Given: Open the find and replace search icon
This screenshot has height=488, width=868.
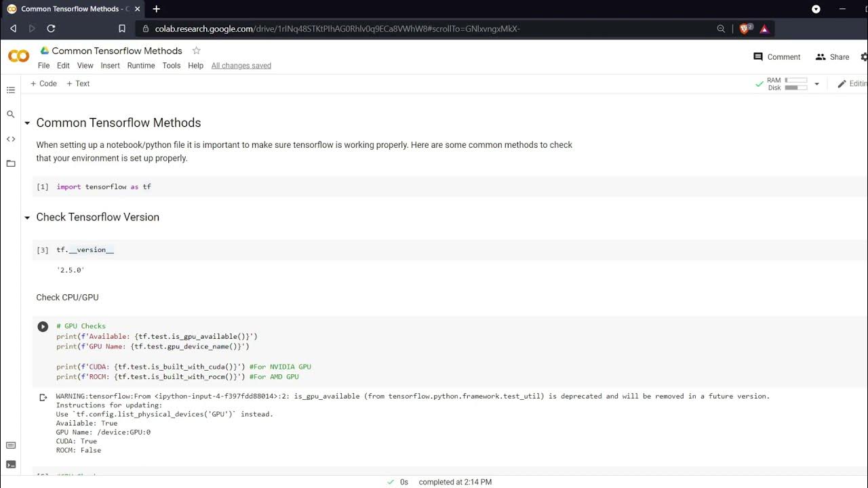Looking at the screenshot, I should click(x=11, y=115).
